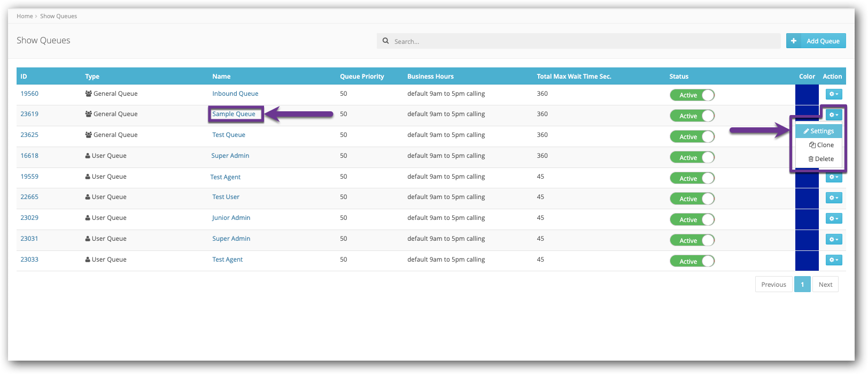This screenshot has height=374, width=868.
Task: Click the copy icon beside Clone
Action: 812,145
